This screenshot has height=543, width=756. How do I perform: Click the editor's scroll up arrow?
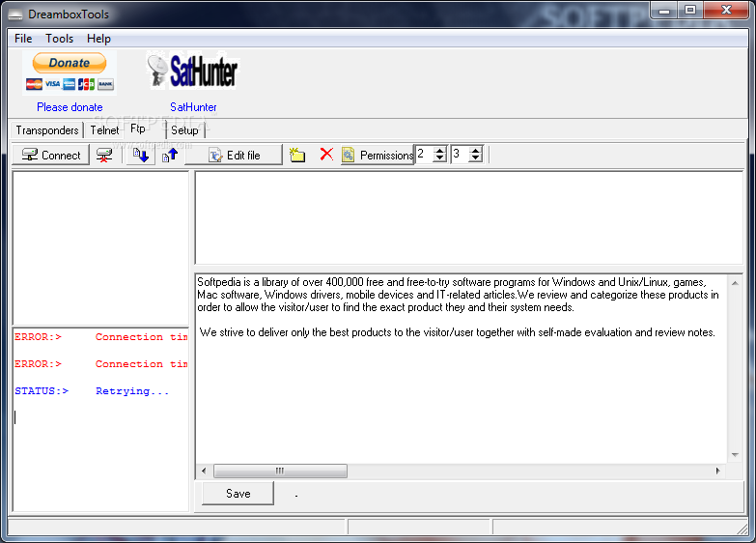pyautogui.click(x=735, y=283)
